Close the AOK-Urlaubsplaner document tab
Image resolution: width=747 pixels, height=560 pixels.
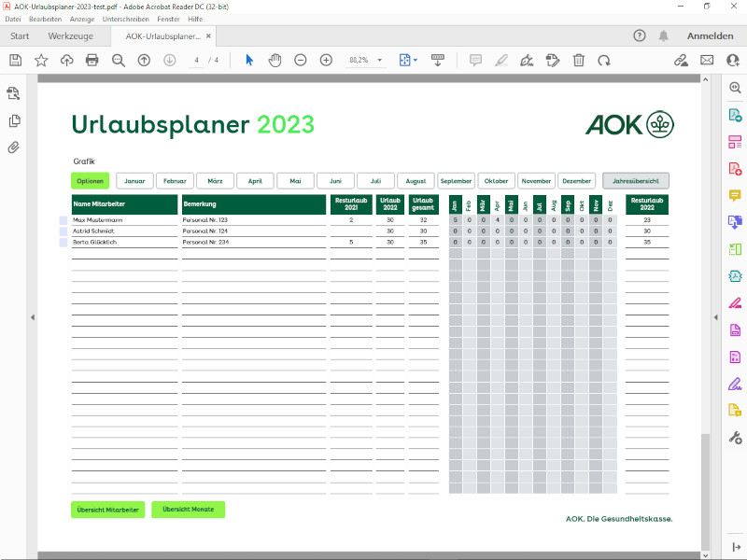pyautogui.click(x=208, y=35)
